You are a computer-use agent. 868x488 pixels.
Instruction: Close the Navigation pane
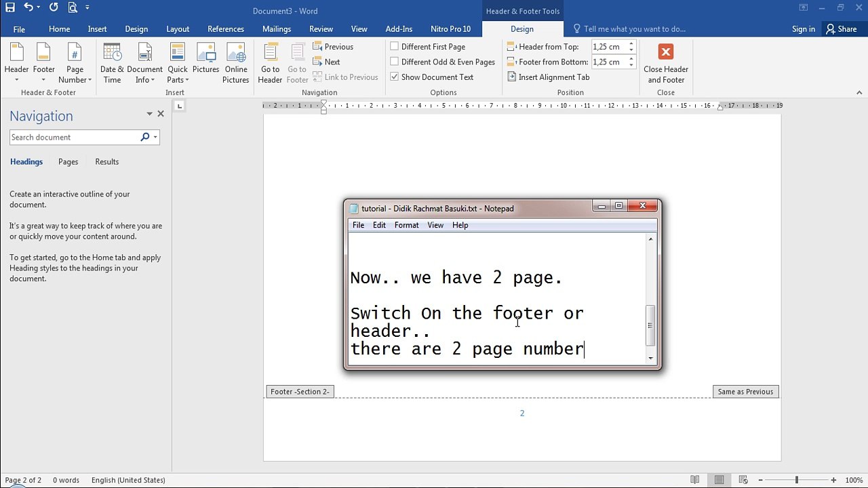(x=161, y=114)
